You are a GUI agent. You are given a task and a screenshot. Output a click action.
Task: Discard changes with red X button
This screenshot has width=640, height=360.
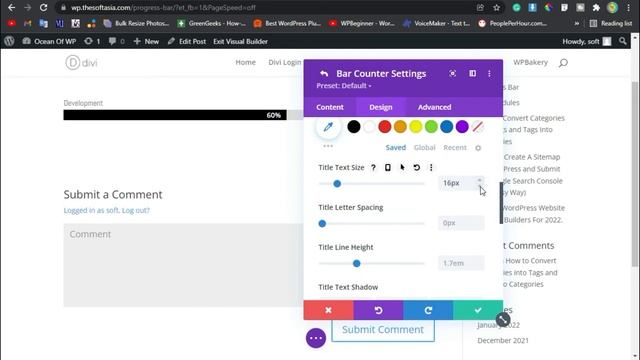click(x=328, y=310)
